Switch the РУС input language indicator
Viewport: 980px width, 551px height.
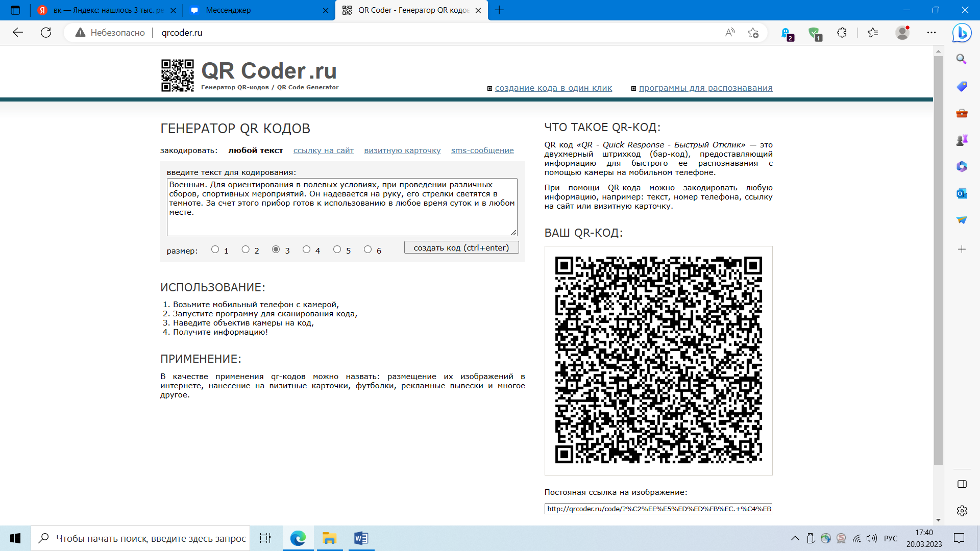point(891,538)
